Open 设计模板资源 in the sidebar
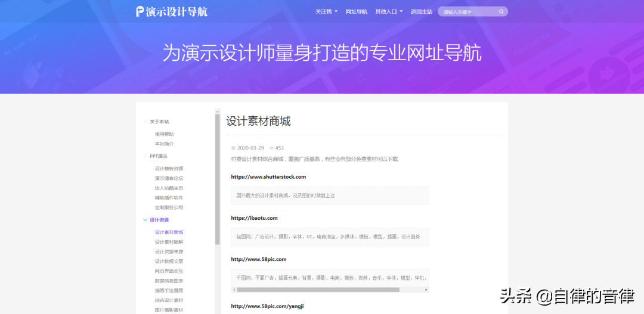Viewport: 644px width, 314px height. tap(169, 168)
